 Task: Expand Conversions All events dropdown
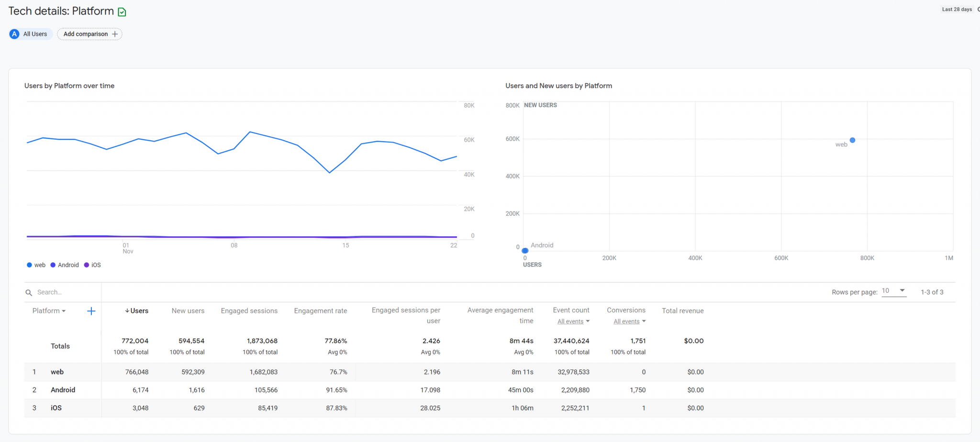(x=629, y=321)
